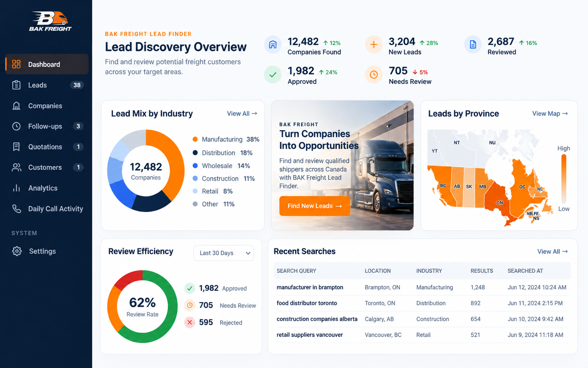Click the Companies building icon in sidebar
The image size is (588, 368).
coord(16,106)
